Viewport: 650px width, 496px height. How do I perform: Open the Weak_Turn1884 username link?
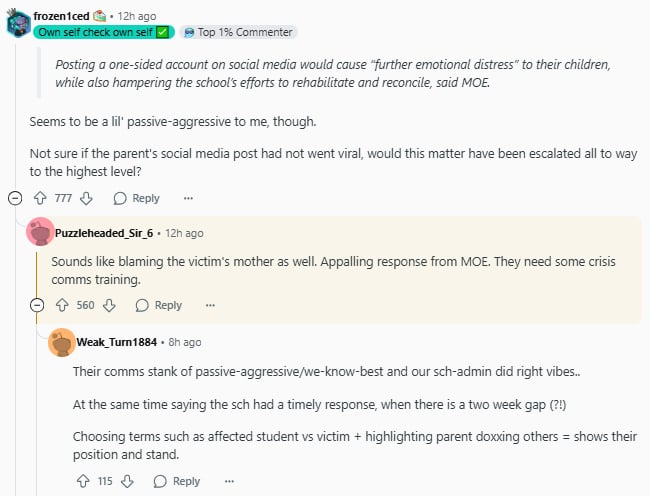[116, 342]
